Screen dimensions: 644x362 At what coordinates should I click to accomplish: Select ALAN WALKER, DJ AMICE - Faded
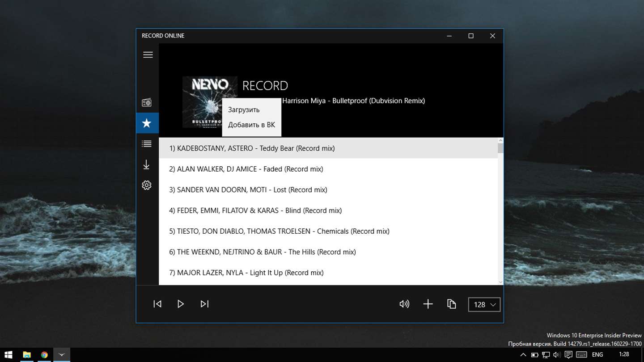(x=328, y=169)
